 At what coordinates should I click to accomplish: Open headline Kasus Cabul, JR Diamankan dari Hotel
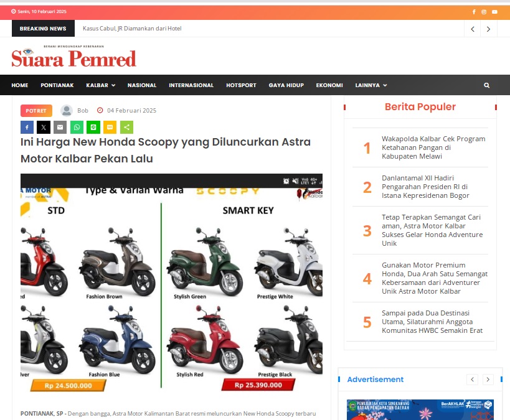[x=132, y=29]
